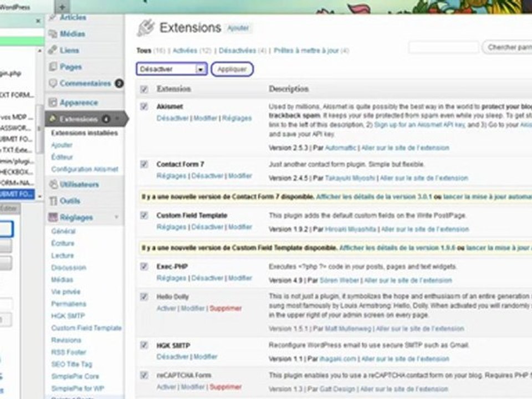Click Takayuki Miyoshi author link
The height and width of the screenshot is (399, 532).
coord(350,178)
